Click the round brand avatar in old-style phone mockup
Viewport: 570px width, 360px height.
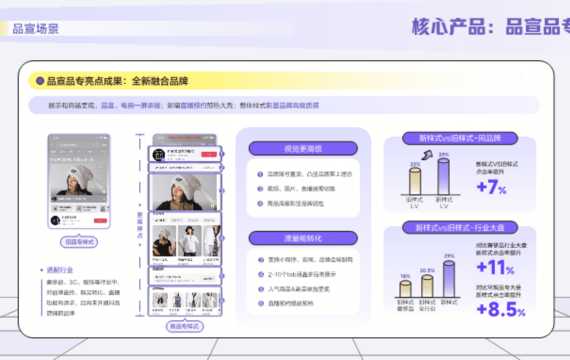click(x=55, y=220)
